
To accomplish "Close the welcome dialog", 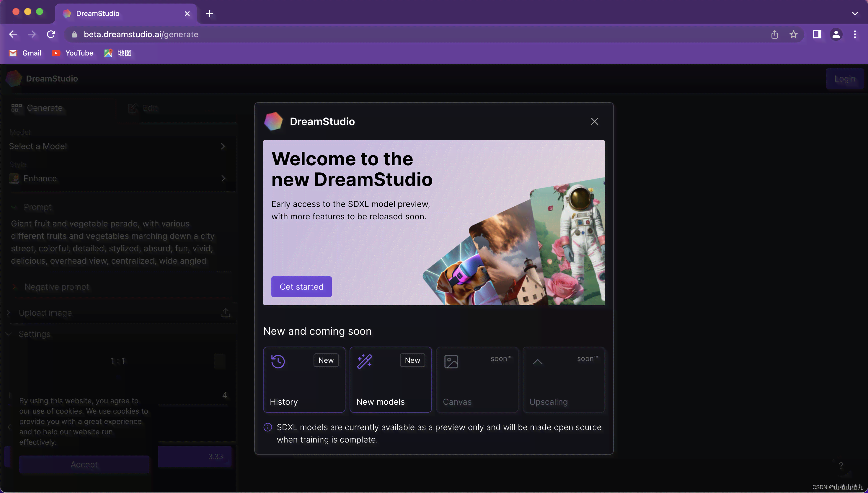I will 594,122.
